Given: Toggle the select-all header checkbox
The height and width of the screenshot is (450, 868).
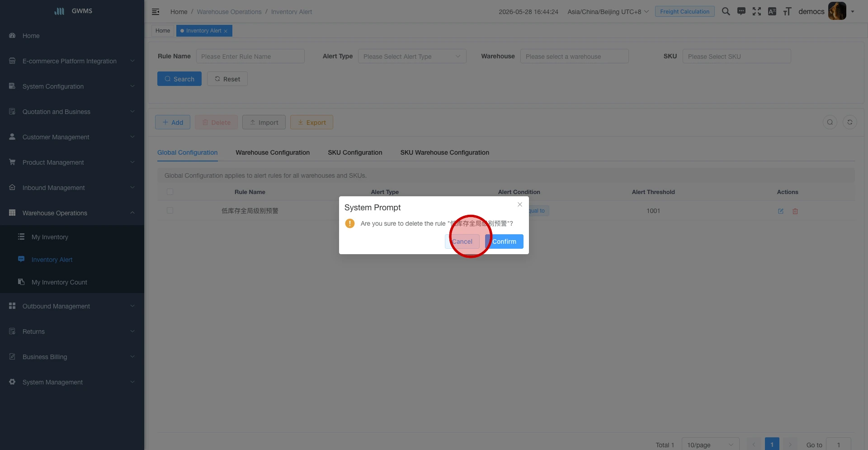Looking at the screenshot, I should pos(170,192).
